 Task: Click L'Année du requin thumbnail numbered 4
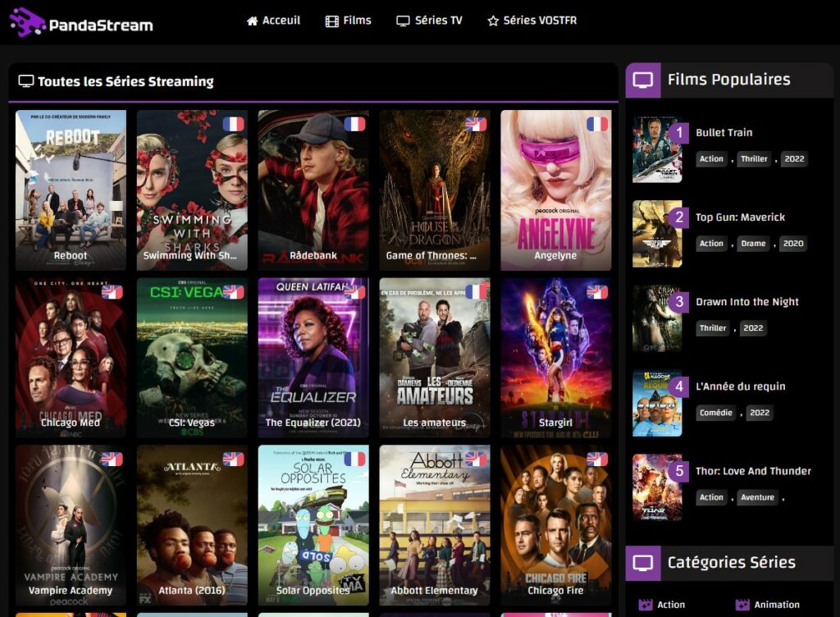click(657, 404)
